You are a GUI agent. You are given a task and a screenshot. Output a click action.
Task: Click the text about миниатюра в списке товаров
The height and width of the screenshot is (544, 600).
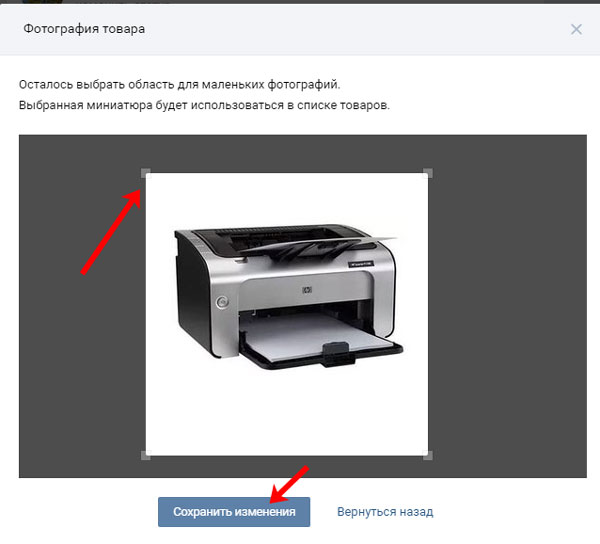[204, 105]
